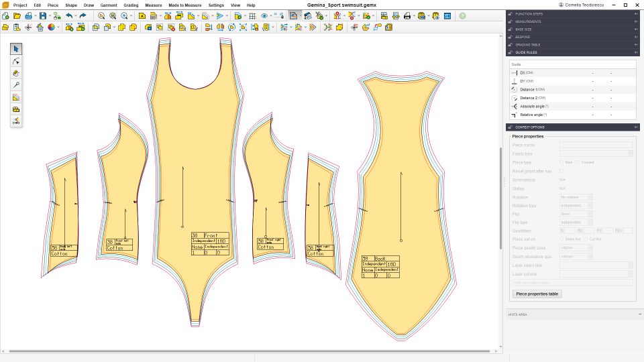This screenshot has height=362, width=644.
Task: Open the Fabric type dropdown
Action: tap(596, 154)
